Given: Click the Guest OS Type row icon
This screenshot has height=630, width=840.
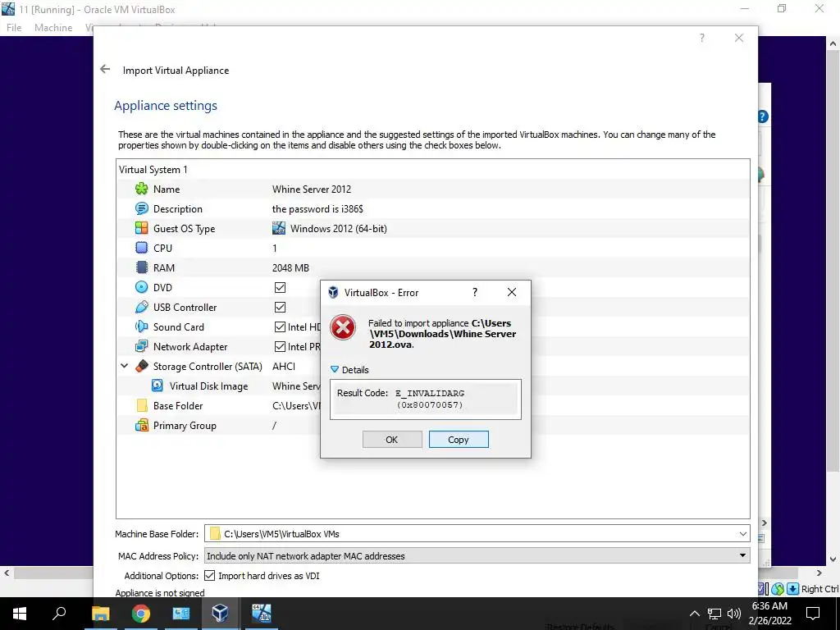Looking at the screenshot, I should 141,228.
